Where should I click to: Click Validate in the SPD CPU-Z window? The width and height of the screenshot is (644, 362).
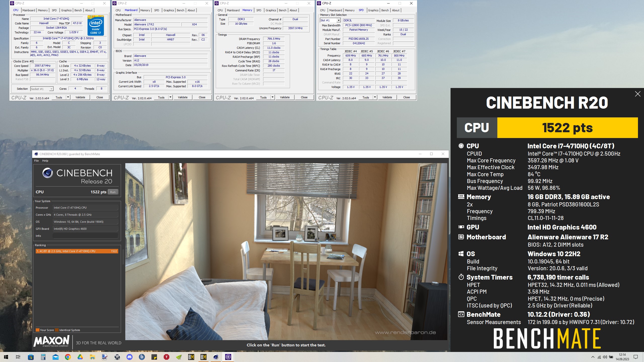387,97
